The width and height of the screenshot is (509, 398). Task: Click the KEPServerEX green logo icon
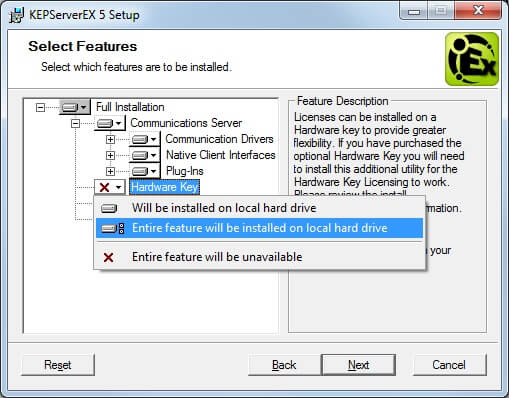coord(472,59)
